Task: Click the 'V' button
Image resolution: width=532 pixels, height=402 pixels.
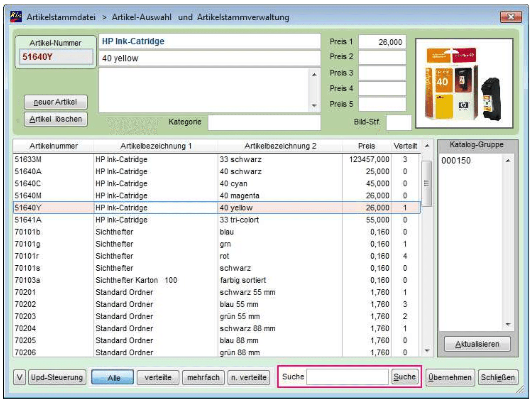Action: 20,377
